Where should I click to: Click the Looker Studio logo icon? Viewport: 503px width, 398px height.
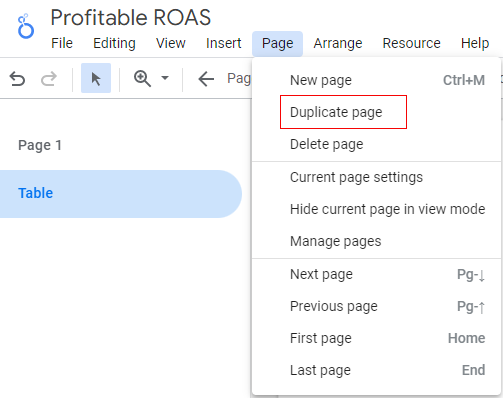point(26,26)
